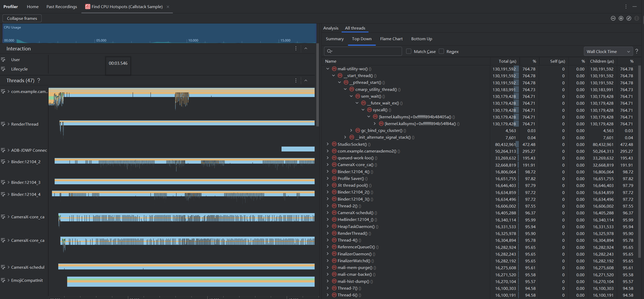Close the Find CPU Hotspots tab
The width and height of the screenshot is (644, 299).
click(x=168, y=7)
